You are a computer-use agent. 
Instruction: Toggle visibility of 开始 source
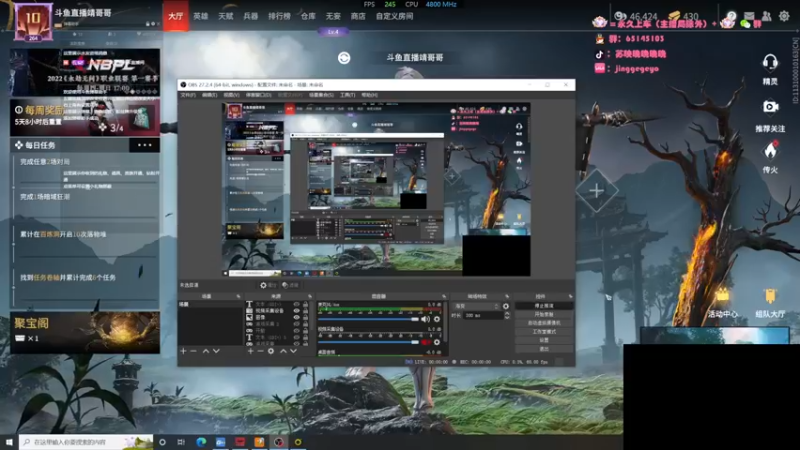pyautogui.click(x=296, y=331)
